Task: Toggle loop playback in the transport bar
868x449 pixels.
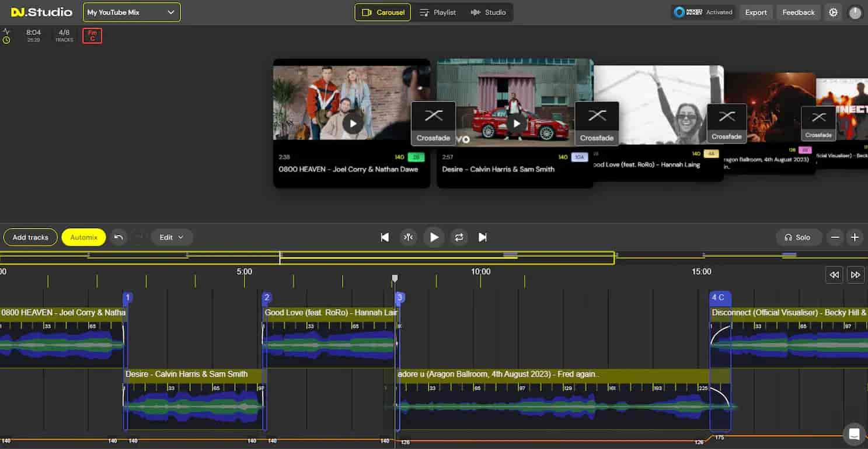Action: (x=459, y=237)
